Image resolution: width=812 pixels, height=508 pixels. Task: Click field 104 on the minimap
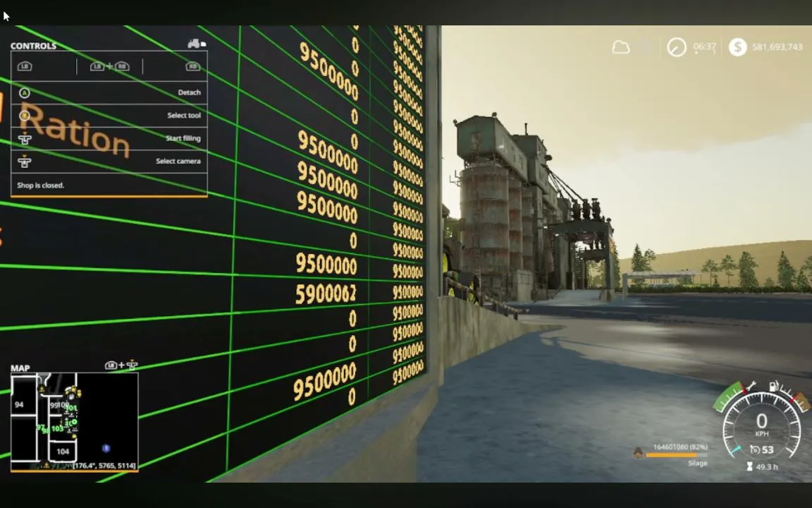tap(63, 452)
